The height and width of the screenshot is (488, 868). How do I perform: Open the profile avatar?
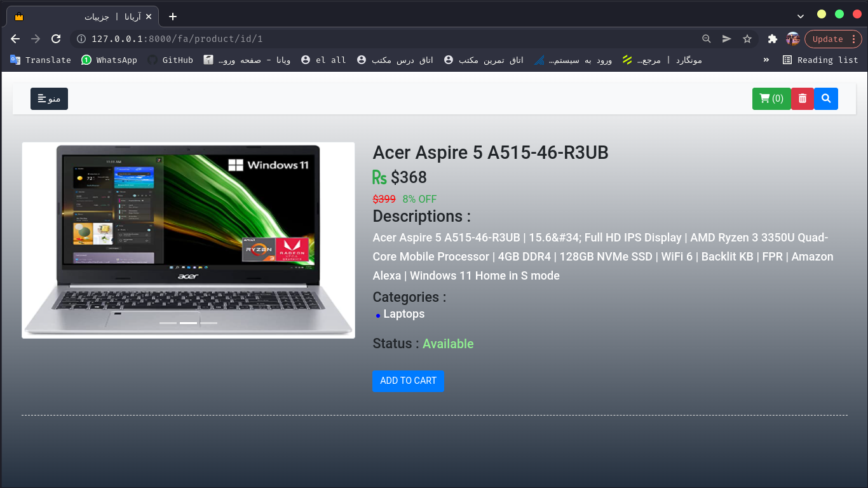pos(793,39)
